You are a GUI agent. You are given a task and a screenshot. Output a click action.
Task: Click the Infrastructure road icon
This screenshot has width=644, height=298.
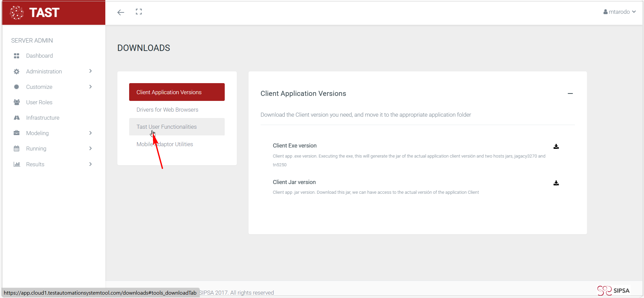16,118
